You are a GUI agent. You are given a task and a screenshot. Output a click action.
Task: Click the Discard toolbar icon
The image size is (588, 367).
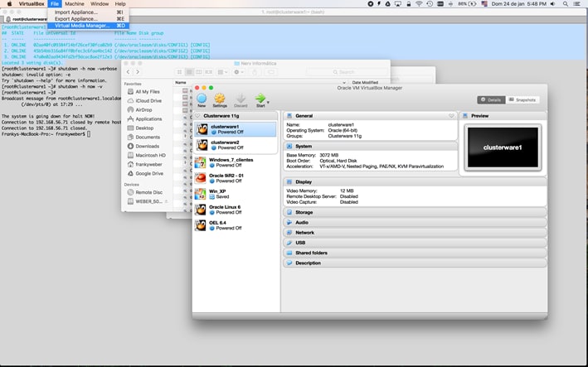tap(241, 99)
